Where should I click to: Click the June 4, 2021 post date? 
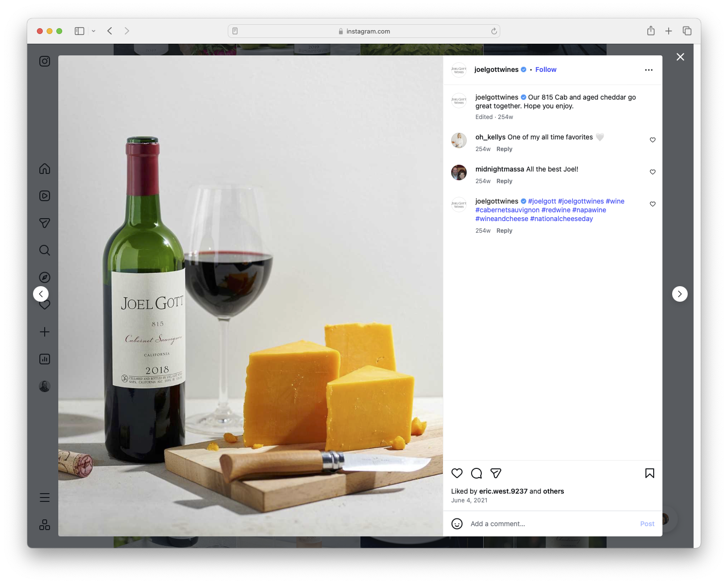(469, 500)
